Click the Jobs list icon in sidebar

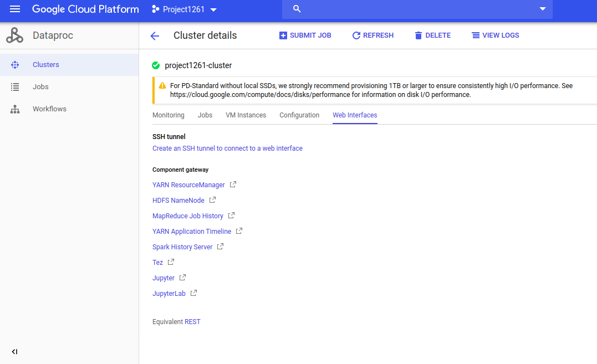tap(15, 87)
